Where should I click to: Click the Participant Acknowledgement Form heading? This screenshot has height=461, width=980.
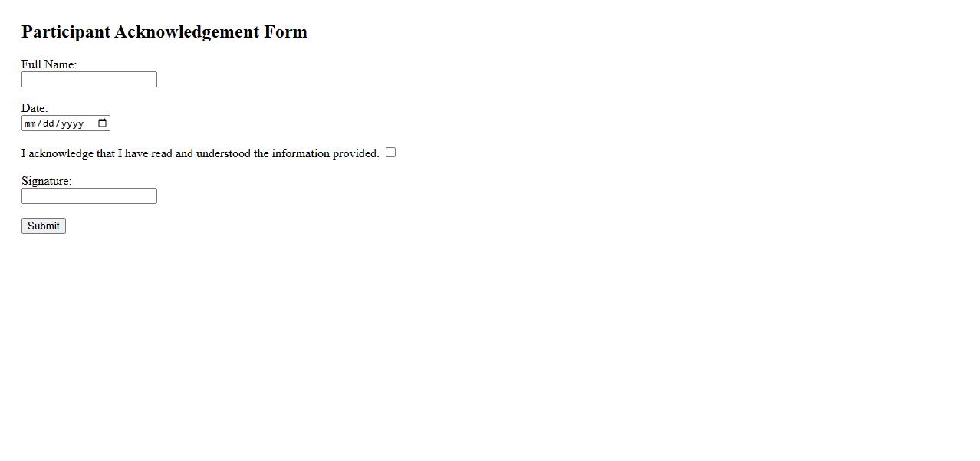tap(164, 31)
